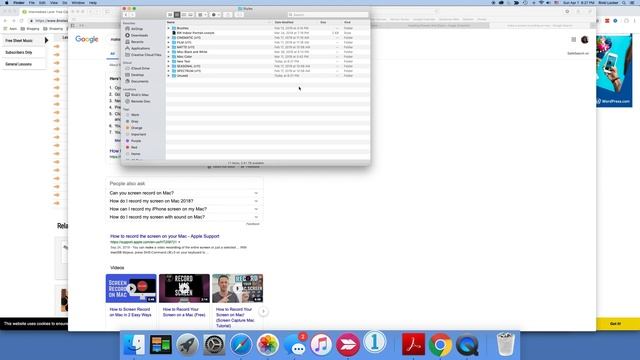Open the View menu in menu bar

coord(54,2)
